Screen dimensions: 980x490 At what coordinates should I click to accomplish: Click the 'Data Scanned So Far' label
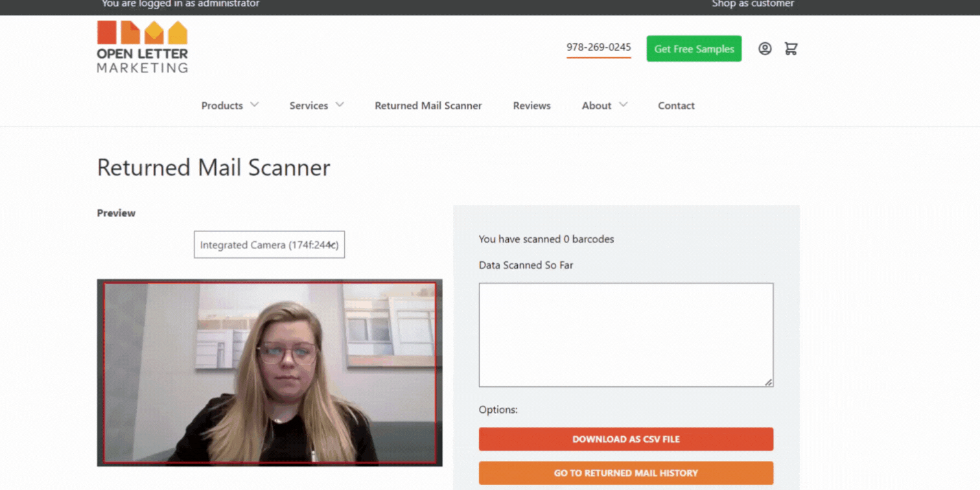pyautogui.click(x=526, y=265)
